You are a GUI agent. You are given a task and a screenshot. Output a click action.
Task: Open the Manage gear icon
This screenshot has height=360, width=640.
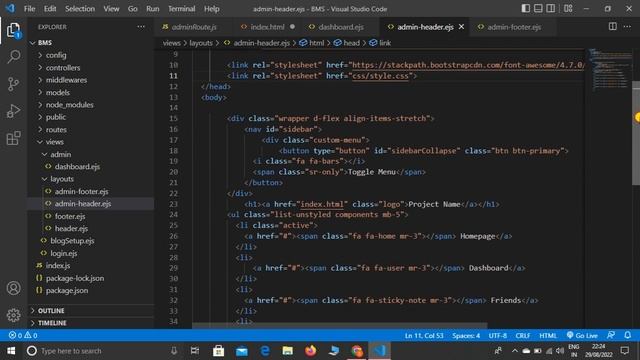tap(13, 315)
